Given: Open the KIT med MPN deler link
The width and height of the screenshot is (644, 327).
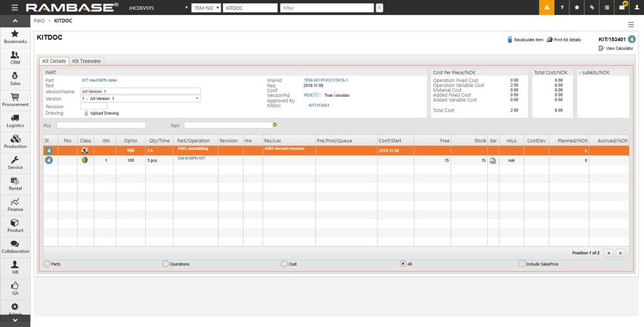Looking at the screenshot, I should (x=99, y=80).
